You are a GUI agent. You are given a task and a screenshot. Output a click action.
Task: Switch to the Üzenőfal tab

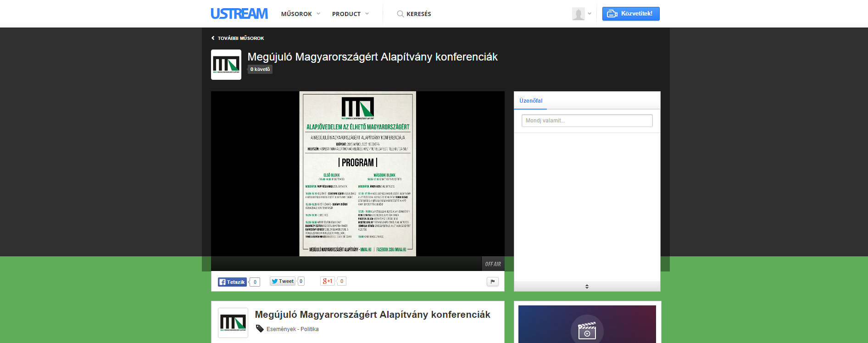coord(531,101)
